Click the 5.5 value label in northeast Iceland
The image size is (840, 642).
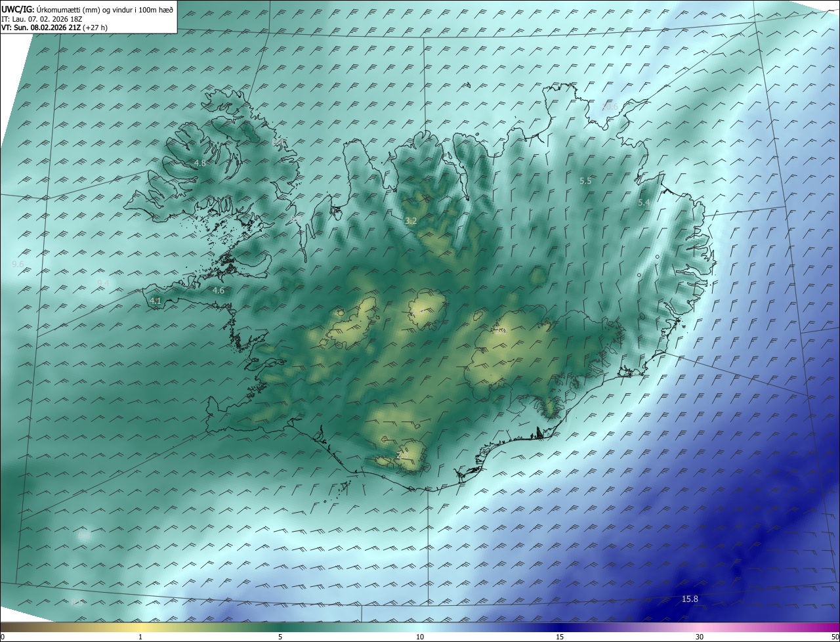pyautogui.click(x=585, y=181)
